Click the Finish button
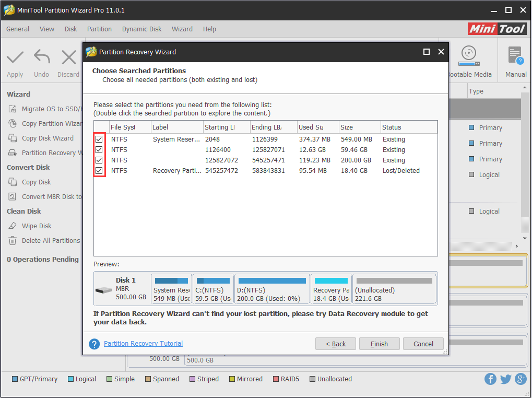The height and width of the screenshot is (398, 532). 380,344
